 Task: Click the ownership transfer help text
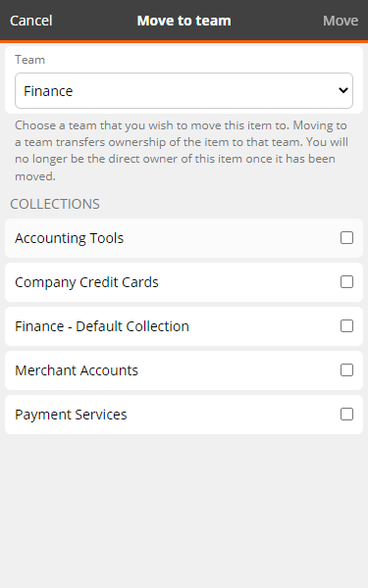(x=182, y=150)
